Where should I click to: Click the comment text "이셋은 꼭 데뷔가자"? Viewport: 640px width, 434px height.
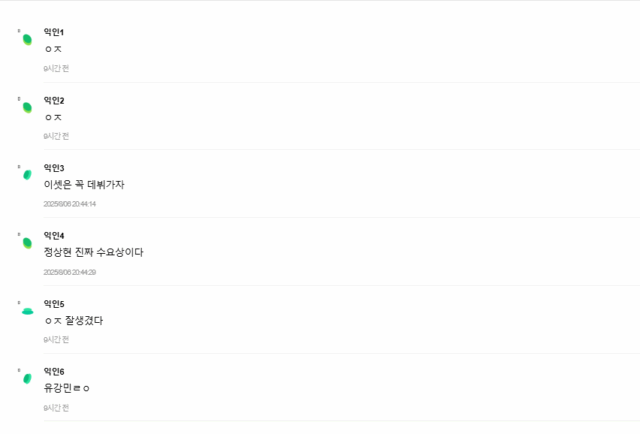[84, 185]
